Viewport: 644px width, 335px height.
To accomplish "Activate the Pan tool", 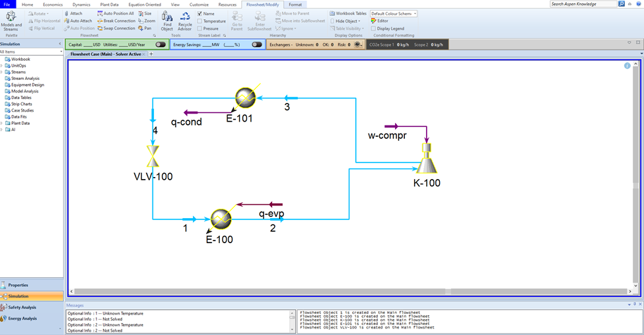I will 145,28.
